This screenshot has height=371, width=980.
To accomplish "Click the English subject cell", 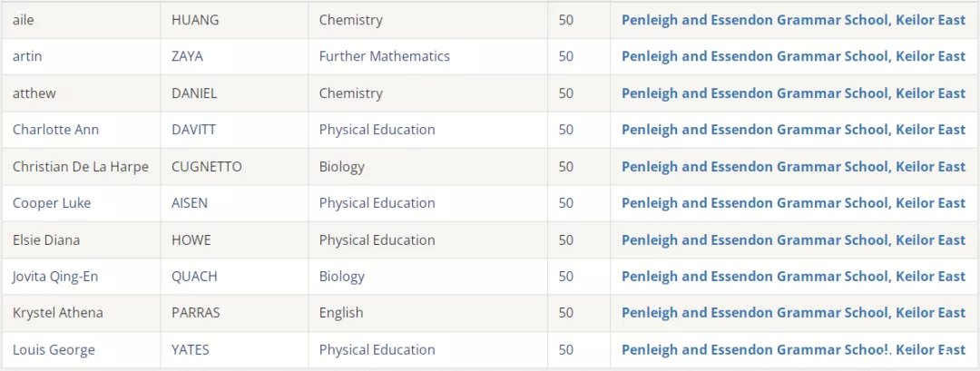I will pos(427,313).
